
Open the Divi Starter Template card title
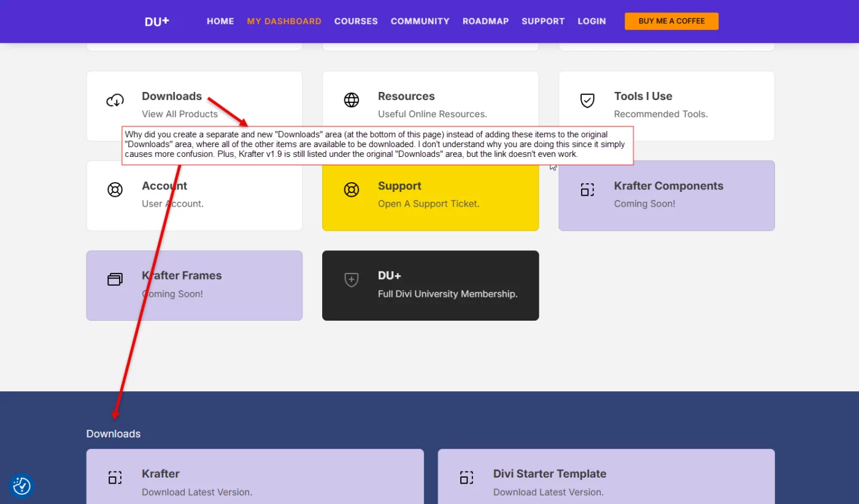(x=550, y=473)
